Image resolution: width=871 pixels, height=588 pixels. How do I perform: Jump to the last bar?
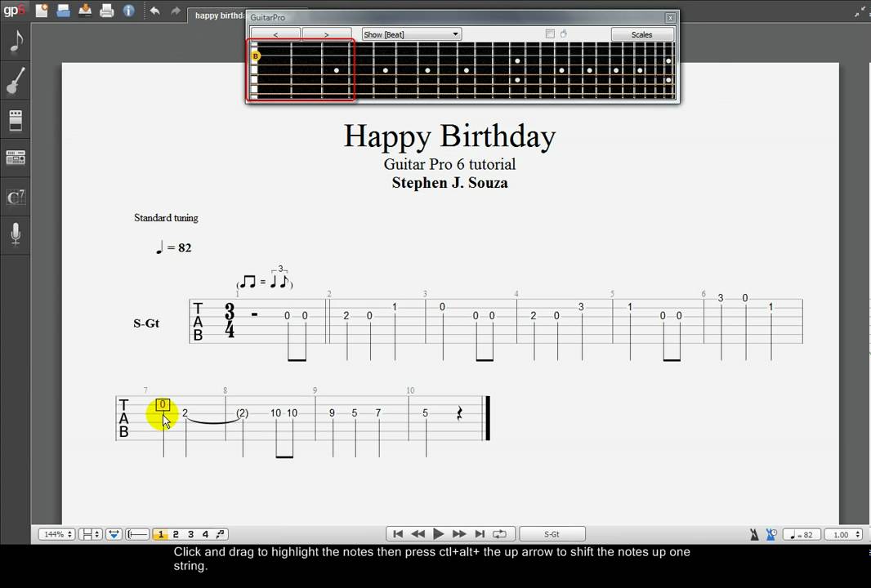click(x=480, y=534)
